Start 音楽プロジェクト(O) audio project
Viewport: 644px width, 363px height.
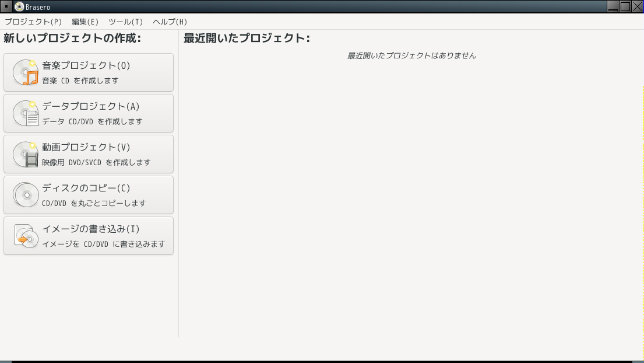coord(89,72)
